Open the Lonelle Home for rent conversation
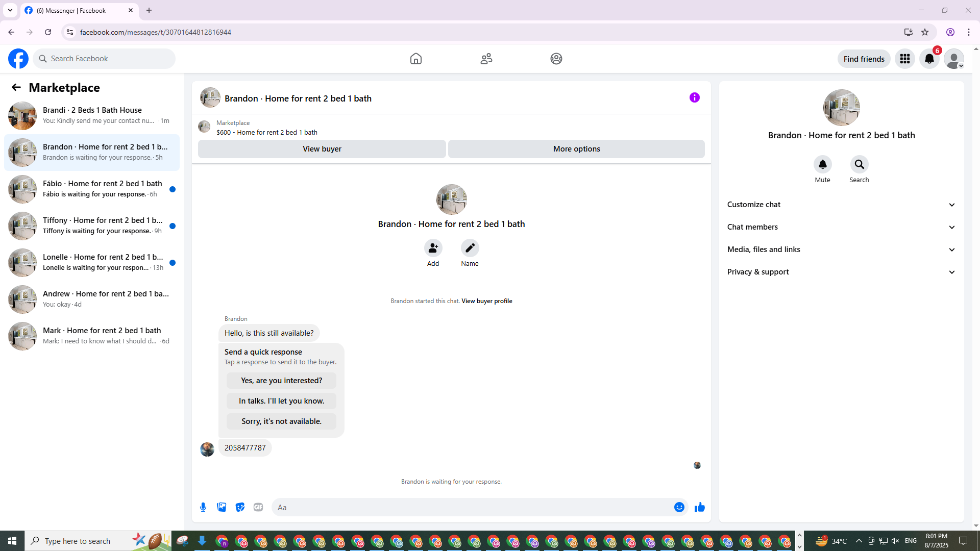Screen dimensions: 980x551 coord(92,263)
